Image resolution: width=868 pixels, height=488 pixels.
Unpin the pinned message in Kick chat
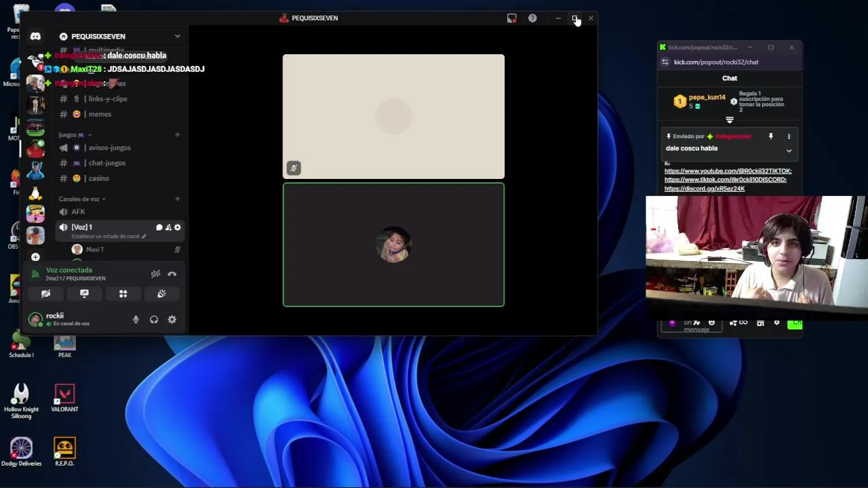point(770,136)
